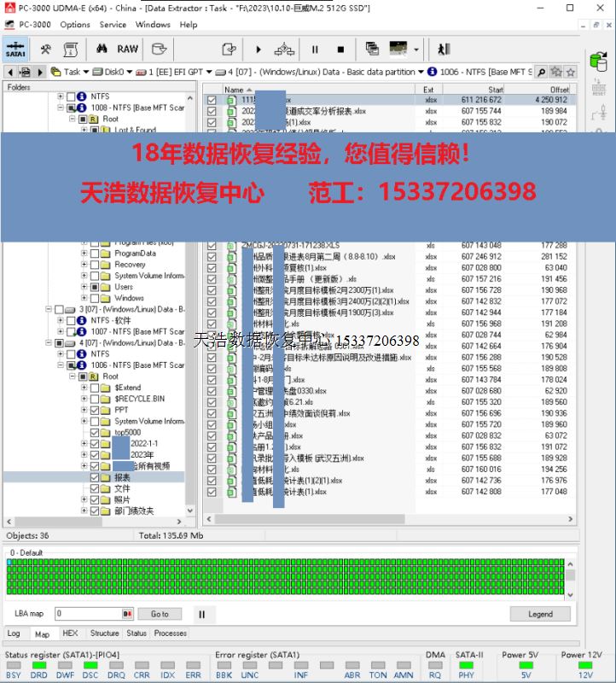Click the Go to button
The height and width of the screenshot is (683, 616).
tap(160, 614)
